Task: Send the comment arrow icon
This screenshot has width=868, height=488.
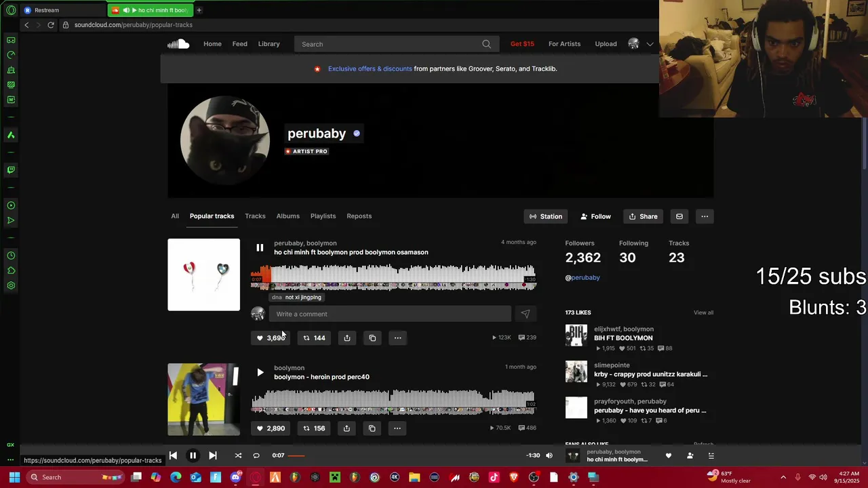Action: (525, 314)
